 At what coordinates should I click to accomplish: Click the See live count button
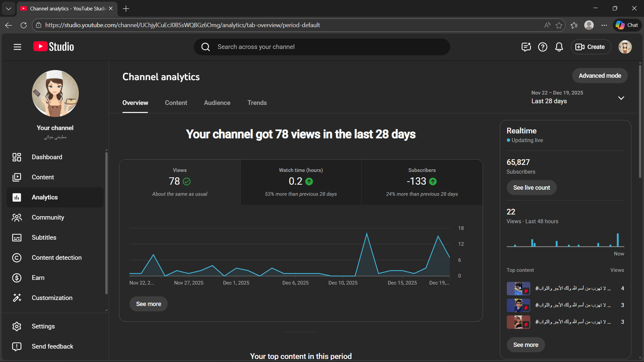coord(531,187)
